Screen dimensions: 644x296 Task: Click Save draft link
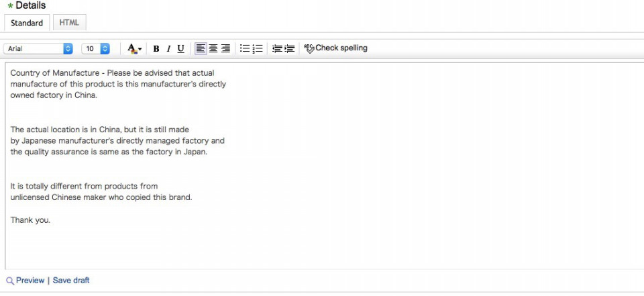click(x=71, y=281)
